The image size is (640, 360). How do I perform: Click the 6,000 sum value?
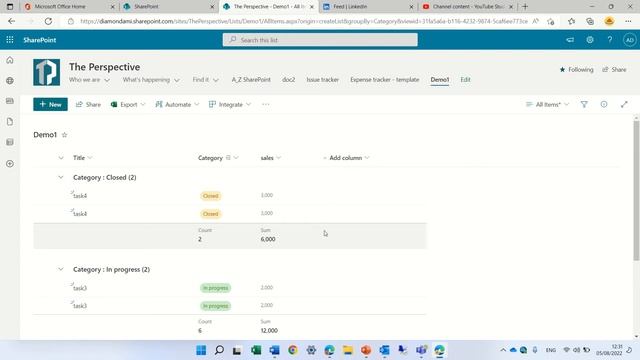pyautogui.click(x=268, y=239)
